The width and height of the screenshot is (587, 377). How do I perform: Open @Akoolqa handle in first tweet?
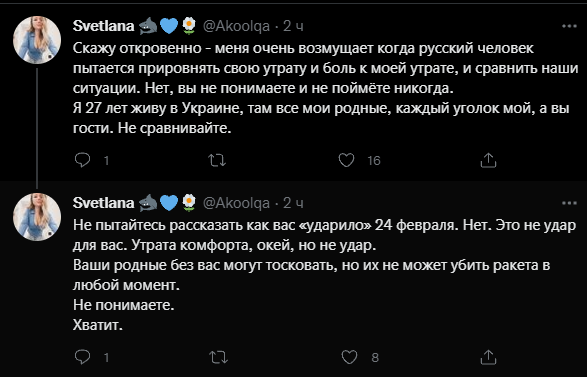point(236,26)
